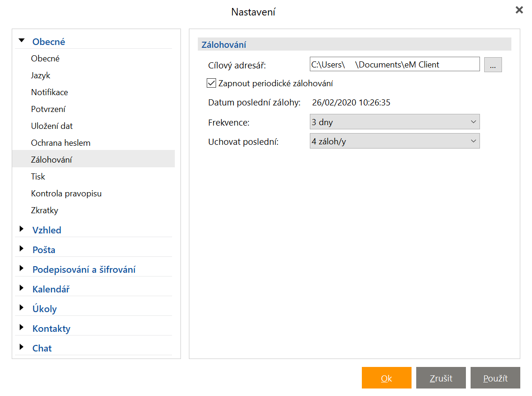
Task: Open the Frekvence dropdown
Action: [395, 122]
